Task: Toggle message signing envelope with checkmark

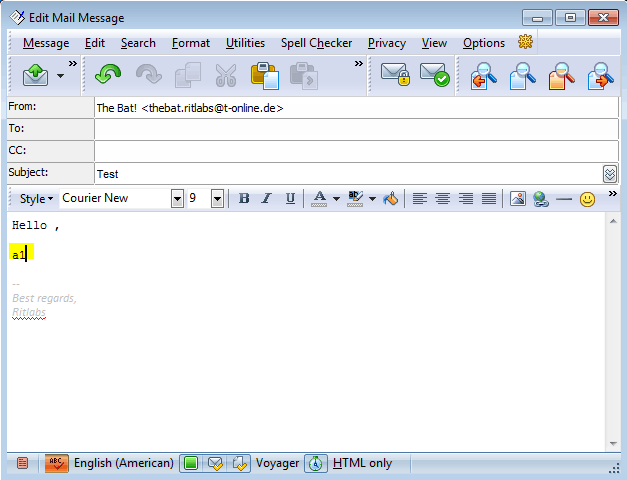Action: coord(435,75)
